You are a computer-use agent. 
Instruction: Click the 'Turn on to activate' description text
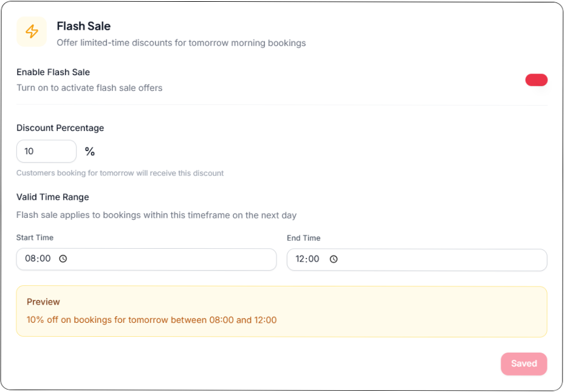click(89, 88)
